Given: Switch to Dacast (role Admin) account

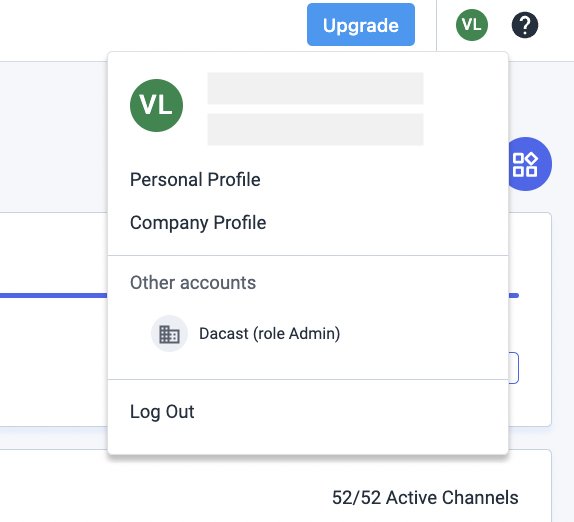Looking at the screenshot, I should pos(269,333).
